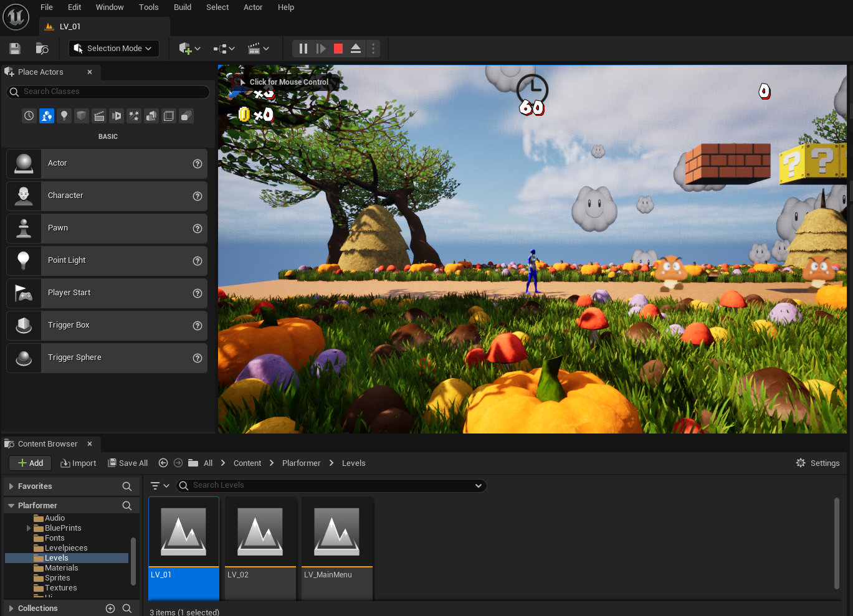Eject from the player controller
The width and height of the screenshot is (853, 616).
point(356,49)
